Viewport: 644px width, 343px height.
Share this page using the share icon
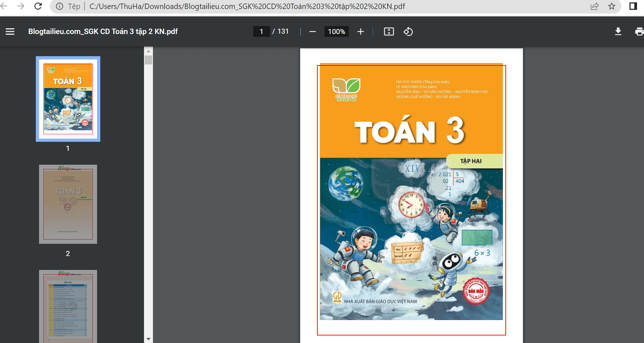[595, 6]
